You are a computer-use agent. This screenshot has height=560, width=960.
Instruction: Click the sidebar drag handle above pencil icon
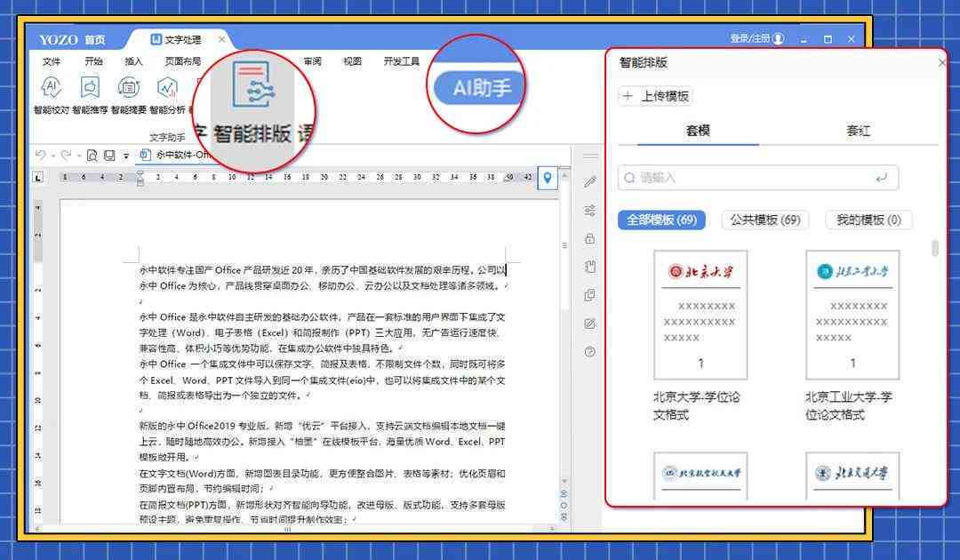(x=589, y=156)
